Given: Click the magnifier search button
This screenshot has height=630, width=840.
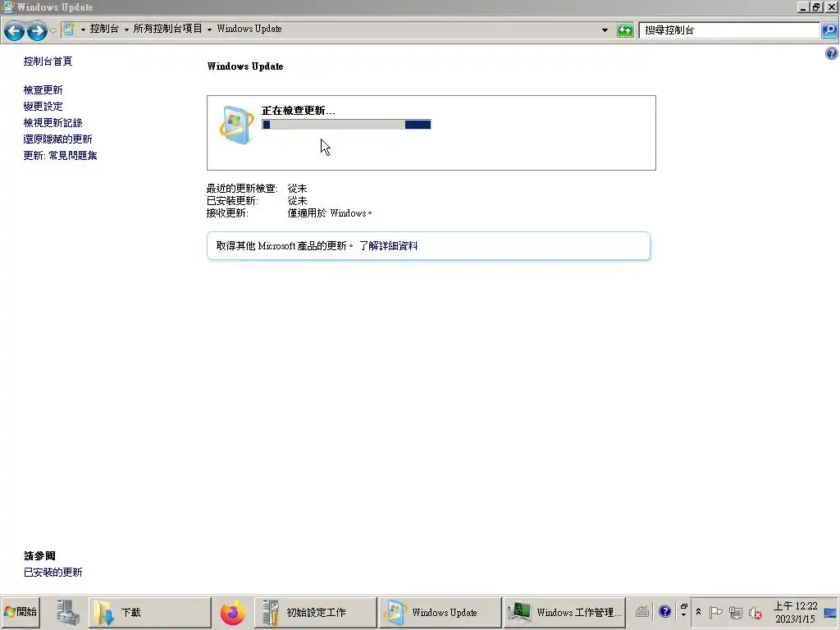Looking at the screenshot, I should coord(829,30).
